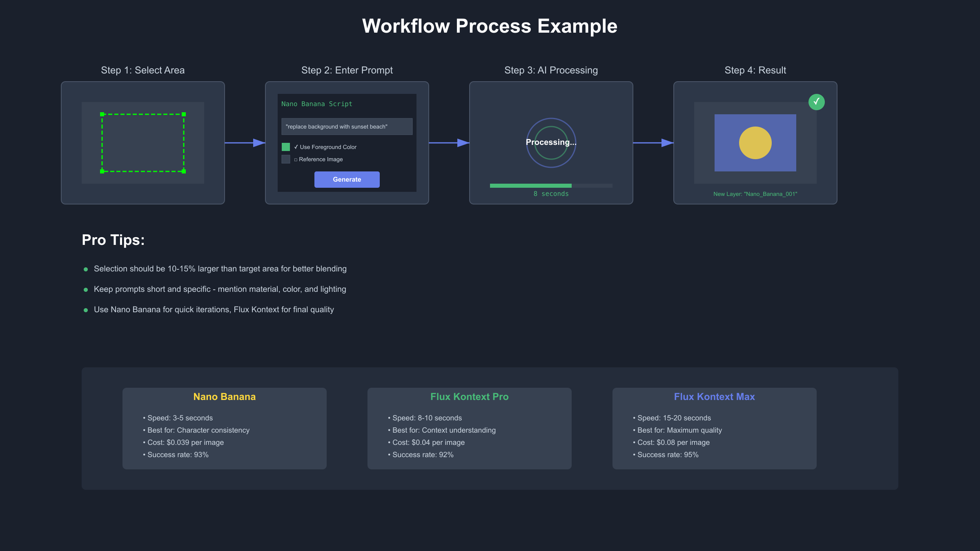Screen dimensions: 980x551
Task: Click 'Speed: 8-10 seconds' line
Action: 425,418
